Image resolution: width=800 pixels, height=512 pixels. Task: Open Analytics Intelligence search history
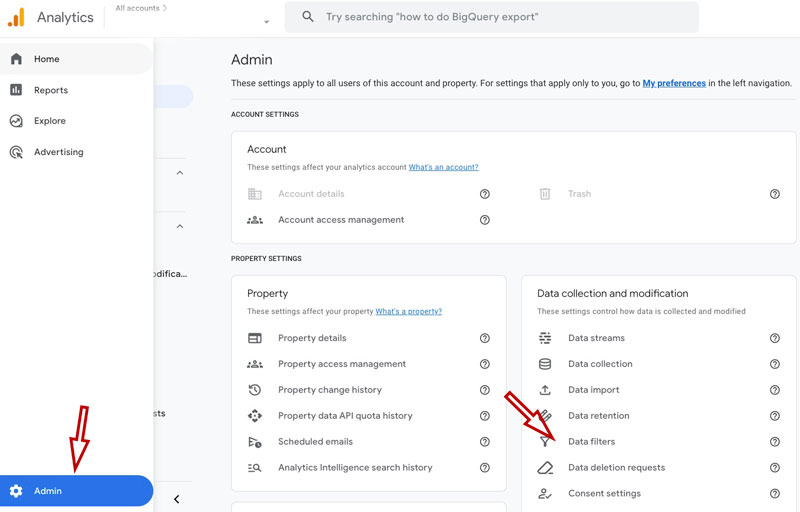pyautogui.click(x=355, y=468)
